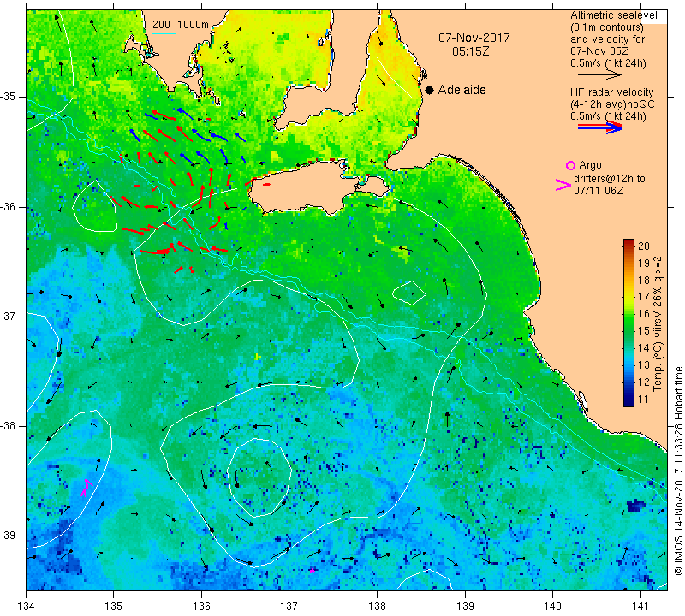The width and height of the screenshot is (685, 616).
Task: Click the 134 longitude axis label
Action: tap(27, 607)
